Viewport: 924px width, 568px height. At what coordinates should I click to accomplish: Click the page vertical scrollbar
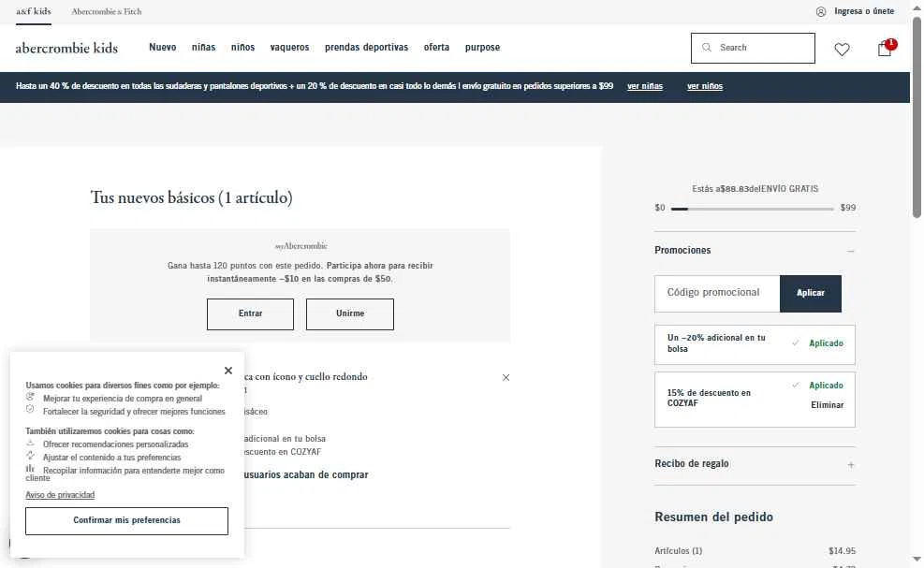pos(917,118)
